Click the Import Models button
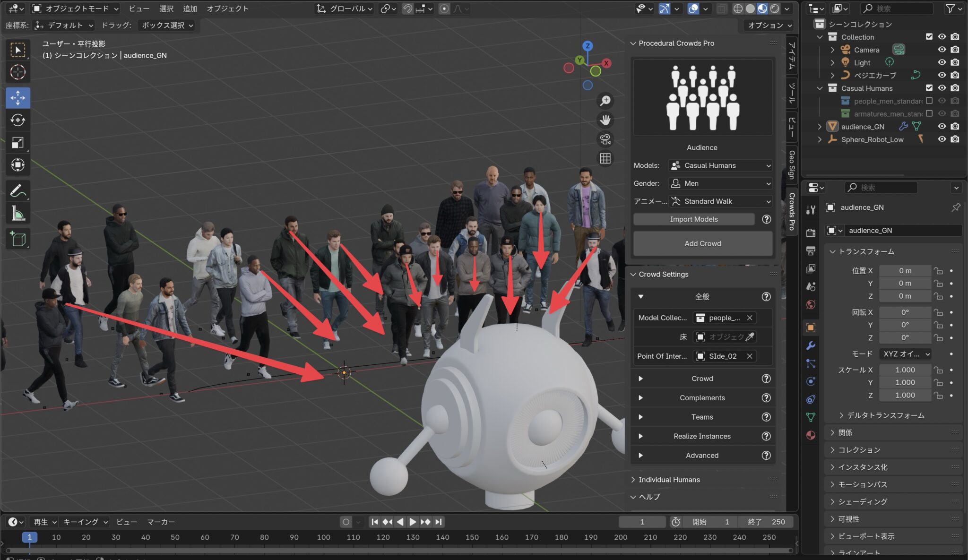The image size is (968, 560). click(x=694, y=219)
